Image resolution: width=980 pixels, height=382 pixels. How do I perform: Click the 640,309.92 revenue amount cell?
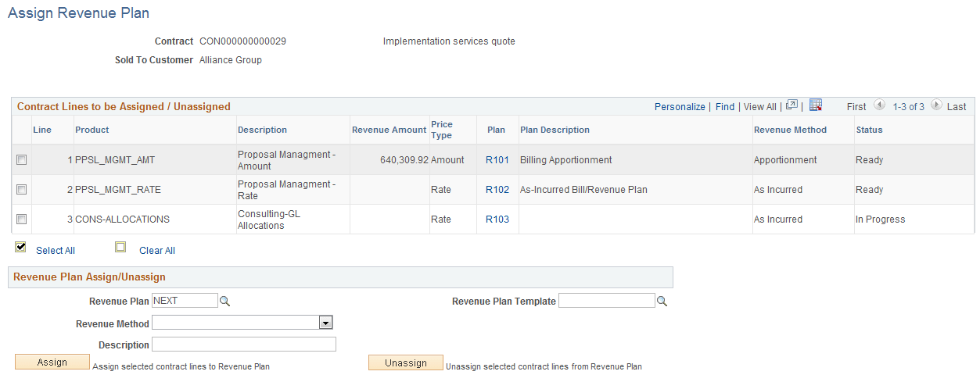click(404, 160)
